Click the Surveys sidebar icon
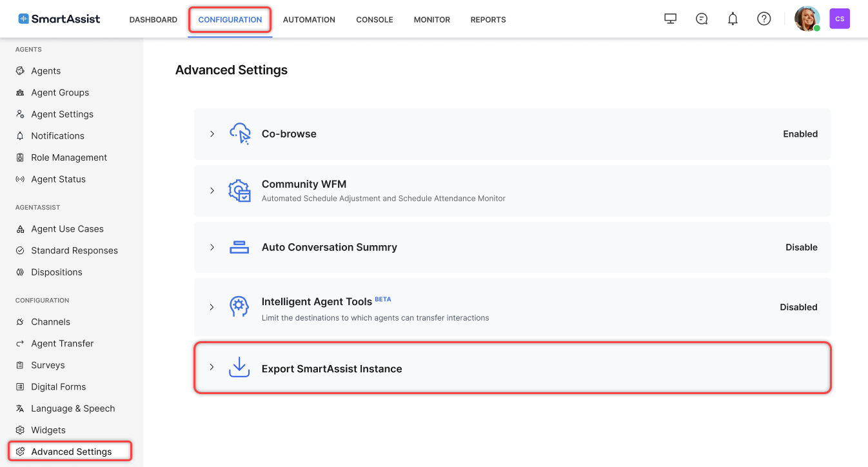Image resolution: width=868 pixels, height=467 pixels. (20, 365)
